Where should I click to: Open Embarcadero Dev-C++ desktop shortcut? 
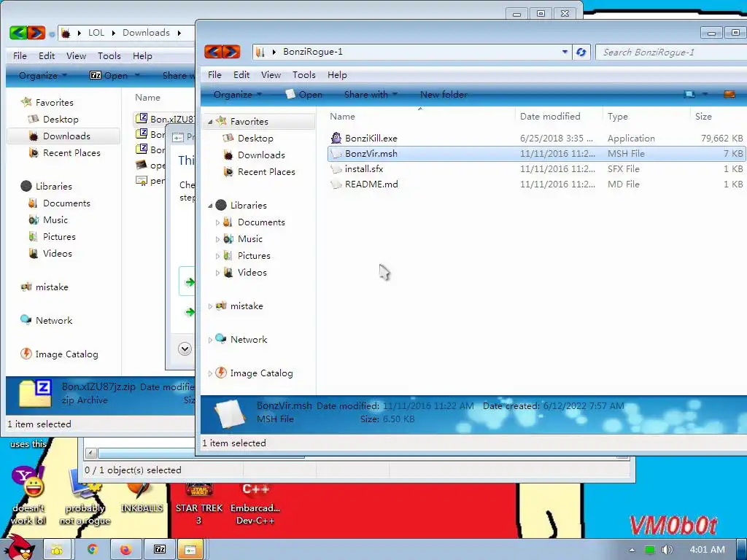[x=255, y=504]
